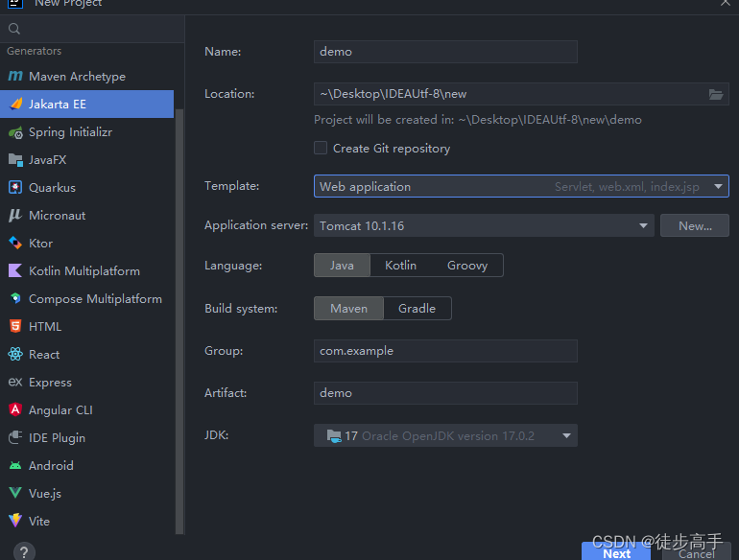Select Spring Initializr generator entry

(87, 132)
